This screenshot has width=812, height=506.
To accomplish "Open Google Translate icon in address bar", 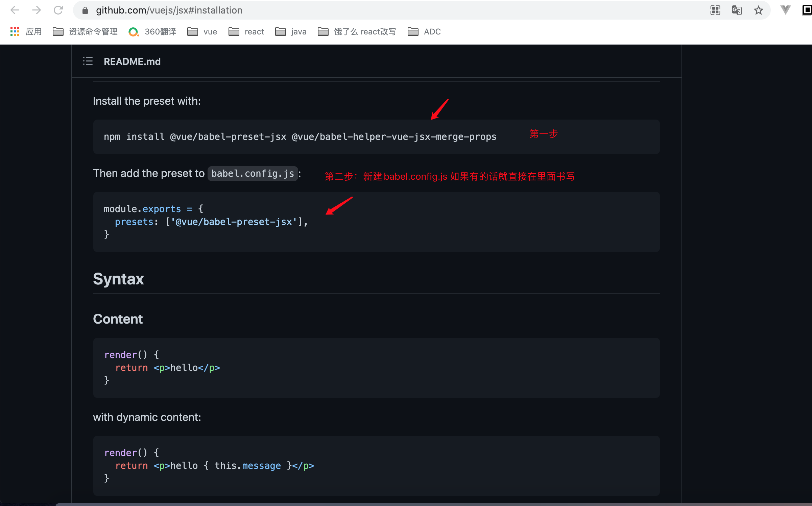I will click(x=737, y=10).
